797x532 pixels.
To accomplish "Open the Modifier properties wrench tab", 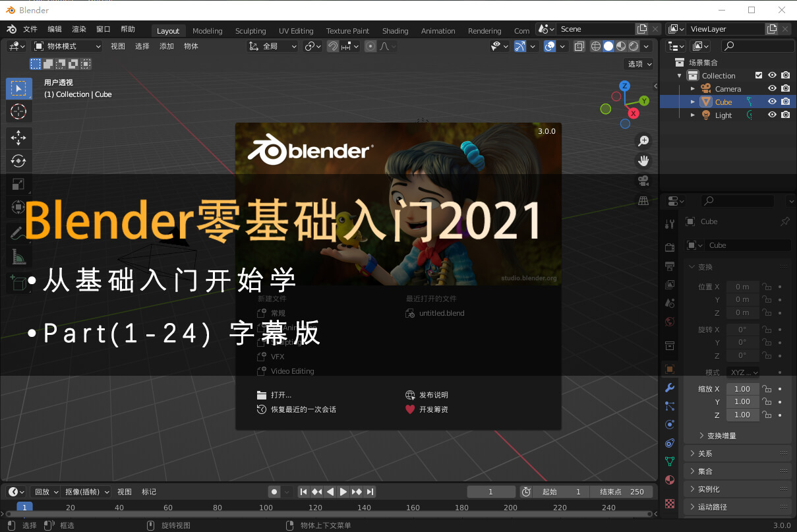I will click(670, 388).
